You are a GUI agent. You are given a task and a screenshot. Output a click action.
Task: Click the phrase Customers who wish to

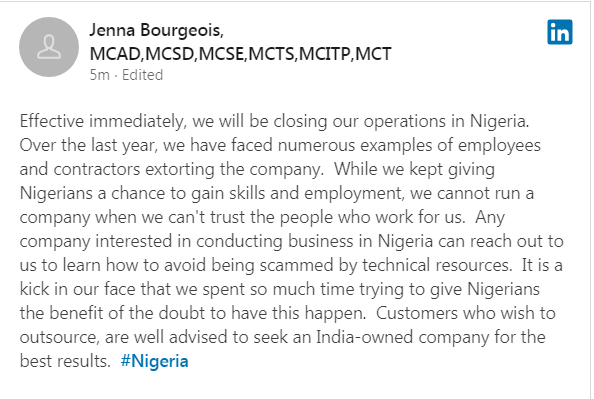tap(466, 313)
